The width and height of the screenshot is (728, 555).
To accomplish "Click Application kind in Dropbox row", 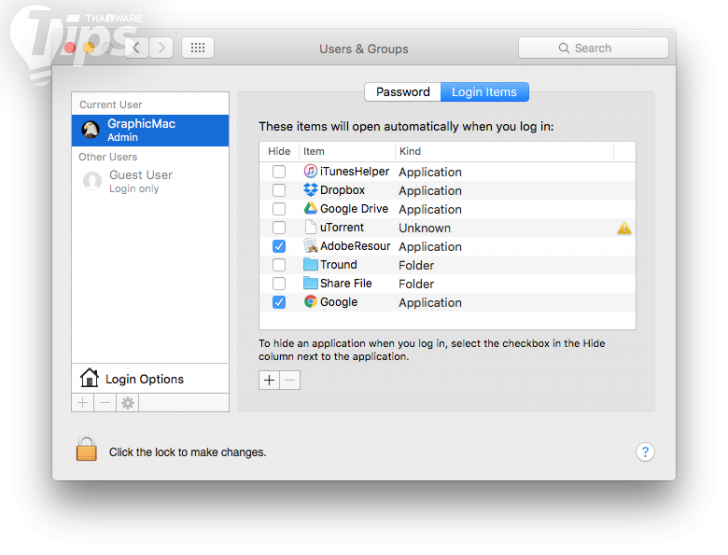I will [x=430, y=191].
